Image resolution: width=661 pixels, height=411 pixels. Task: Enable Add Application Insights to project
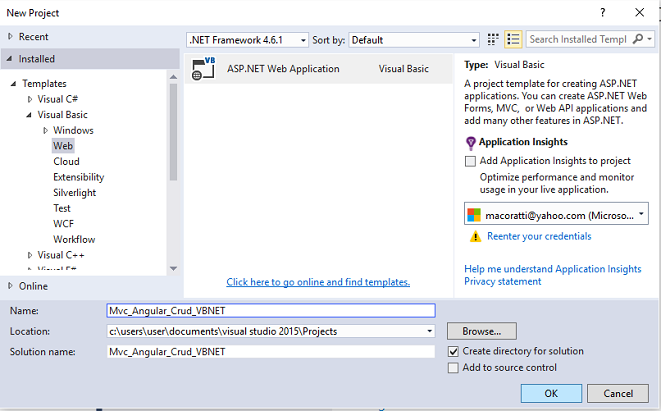click(x=470, y=161)
